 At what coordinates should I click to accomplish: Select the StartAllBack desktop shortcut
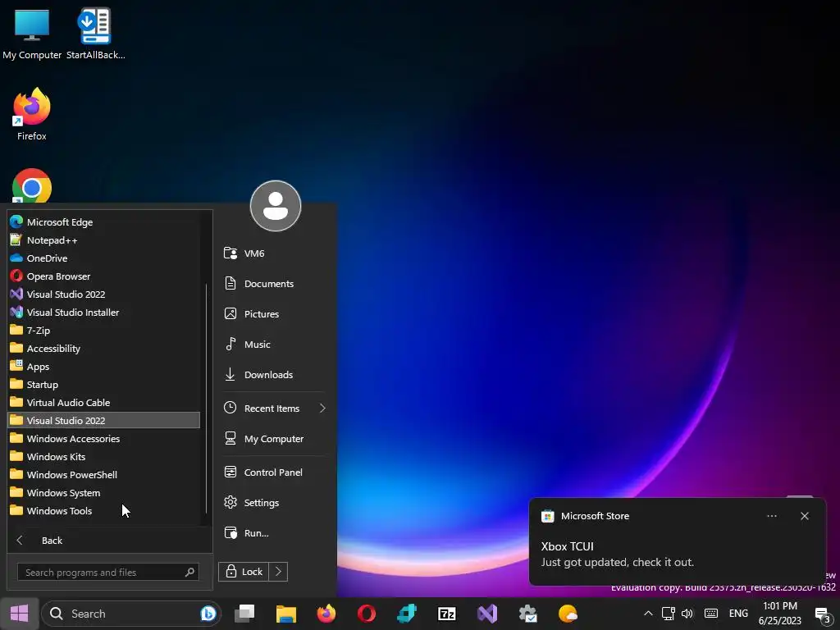click(95, 34)
